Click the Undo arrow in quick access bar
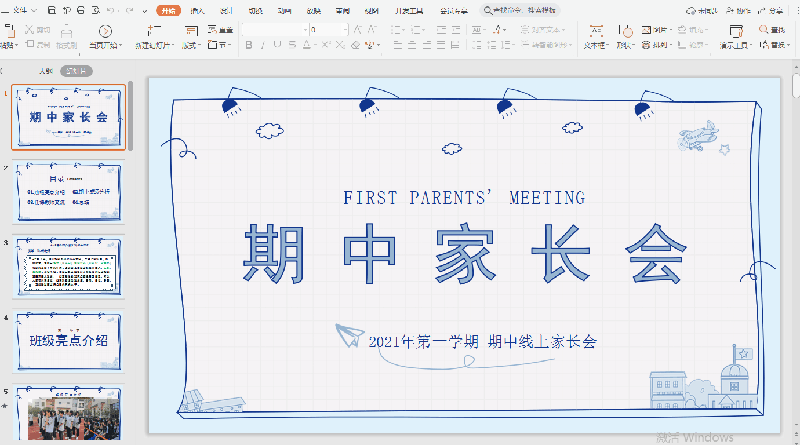The width and height of the screenshot is (800, 445). point(108,11)
